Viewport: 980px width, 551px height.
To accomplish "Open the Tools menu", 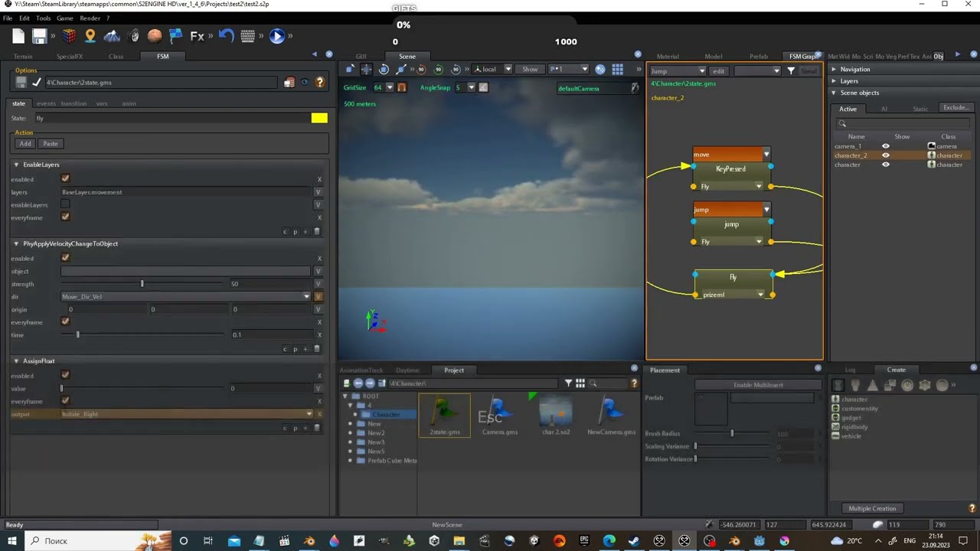I will point(43,18).
